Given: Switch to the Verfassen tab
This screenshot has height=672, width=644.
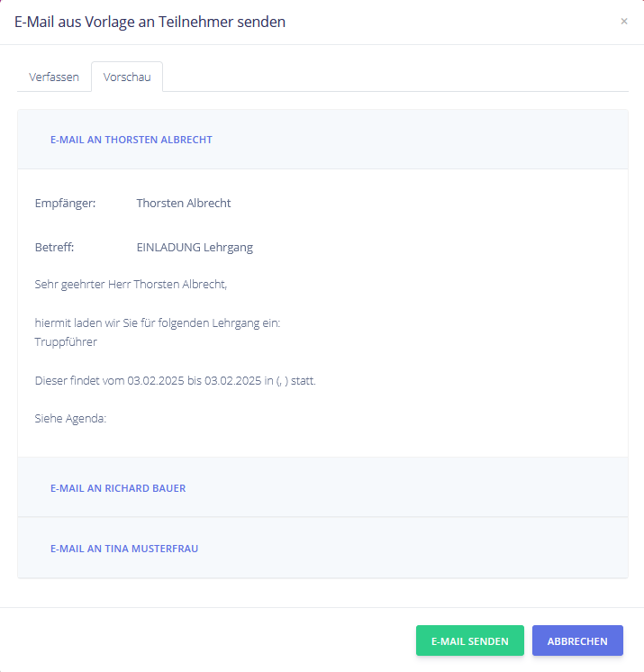Looking at the screenshot, I should [x=54, y=77].
